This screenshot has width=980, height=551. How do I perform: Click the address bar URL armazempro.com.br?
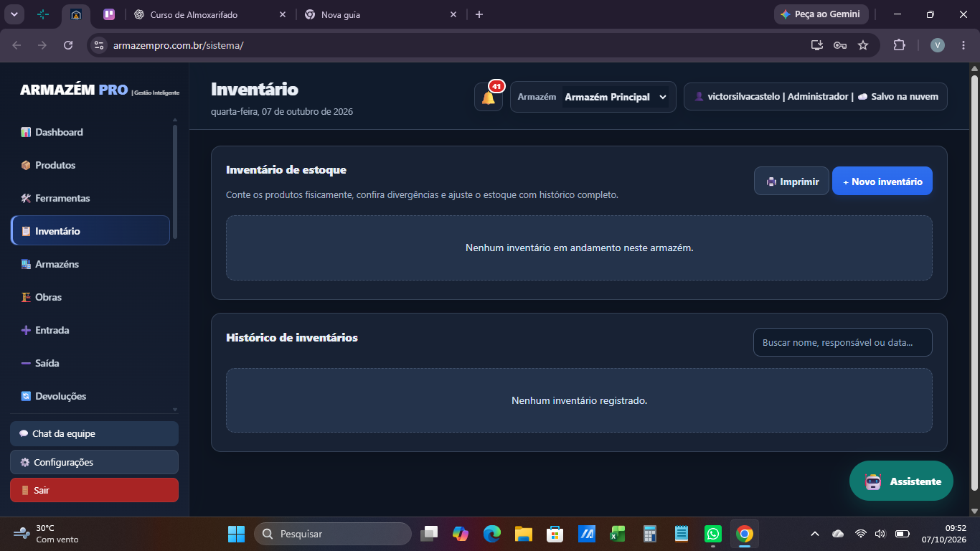coord(178,45)
